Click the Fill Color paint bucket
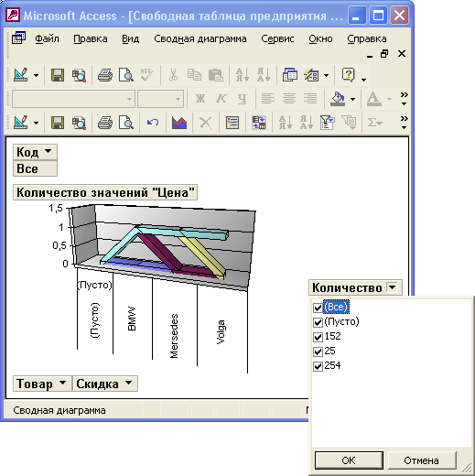 click(338, 99)
